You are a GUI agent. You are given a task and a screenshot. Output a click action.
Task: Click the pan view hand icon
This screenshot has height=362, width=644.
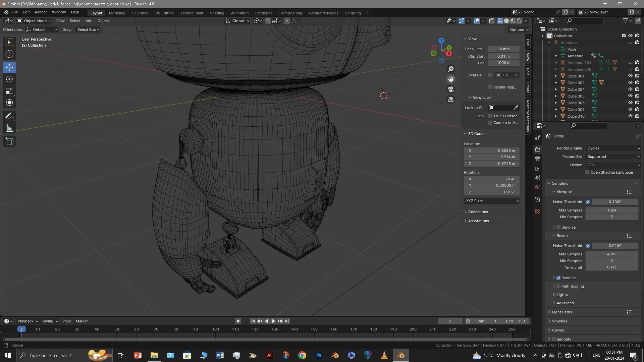[x=451, y=79]
